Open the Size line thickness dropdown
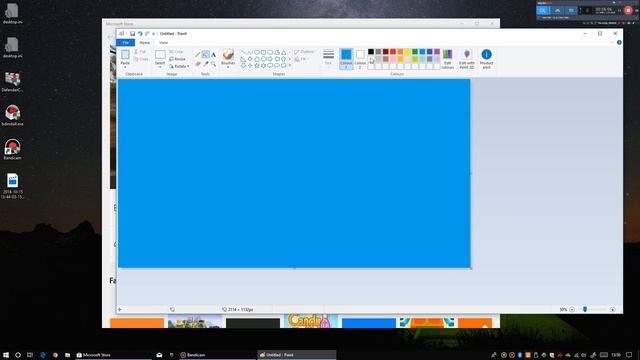The image size is (640, 360). coord(328,57)
